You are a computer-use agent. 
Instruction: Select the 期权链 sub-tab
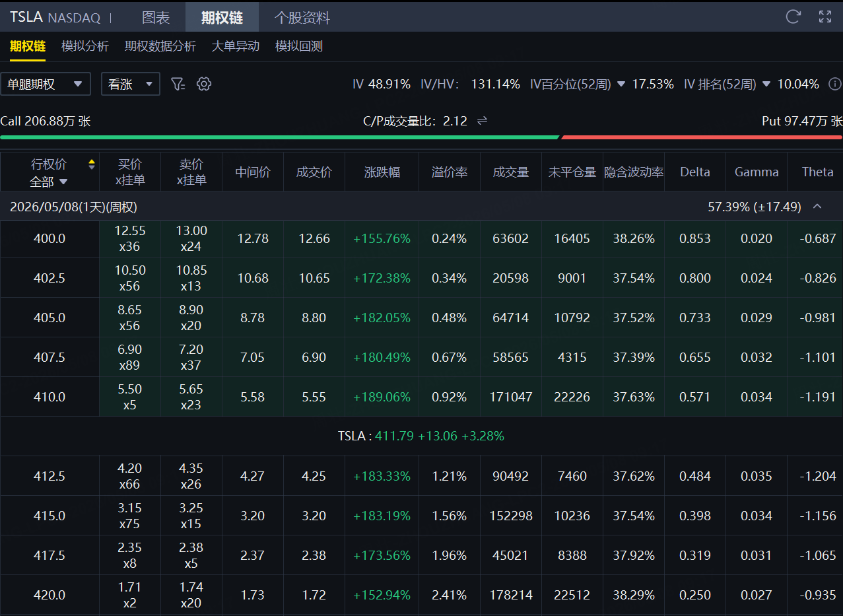(28, 46)
